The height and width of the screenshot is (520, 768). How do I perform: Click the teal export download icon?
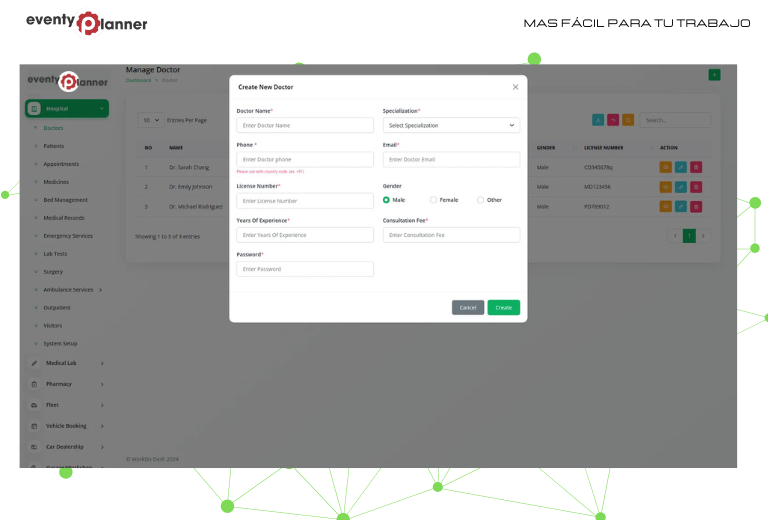click(598, 120)
